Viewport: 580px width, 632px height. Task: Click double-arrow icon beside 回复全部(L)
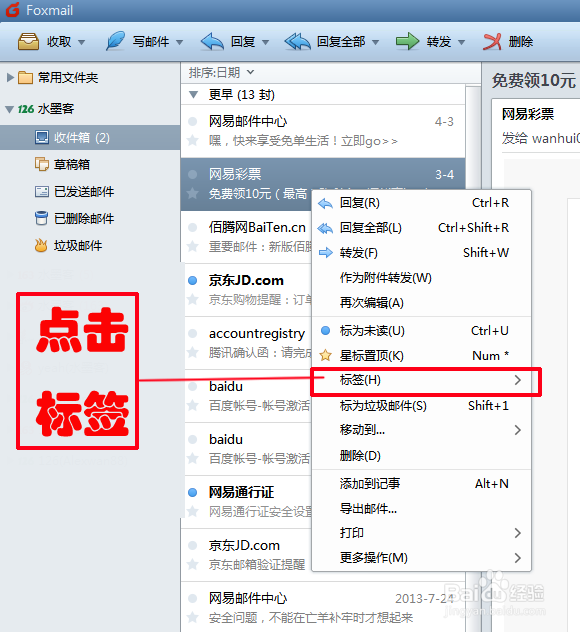click(x=325, y=229)
